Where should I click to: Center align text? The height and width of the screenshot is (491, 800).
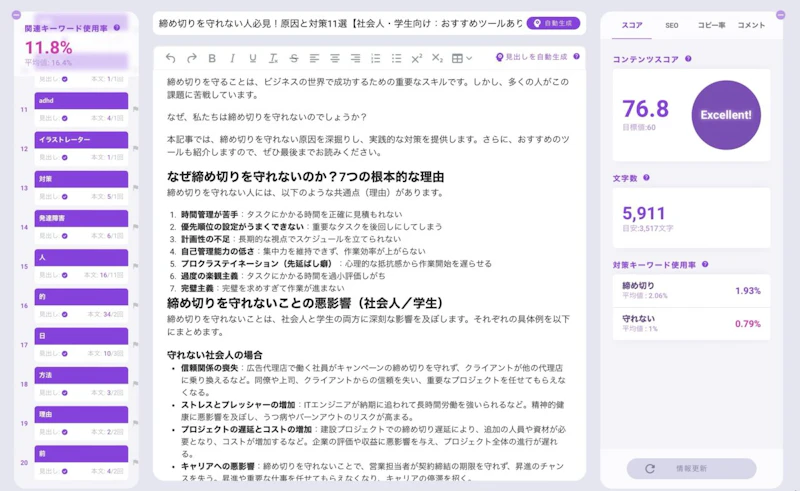(335, 59)
